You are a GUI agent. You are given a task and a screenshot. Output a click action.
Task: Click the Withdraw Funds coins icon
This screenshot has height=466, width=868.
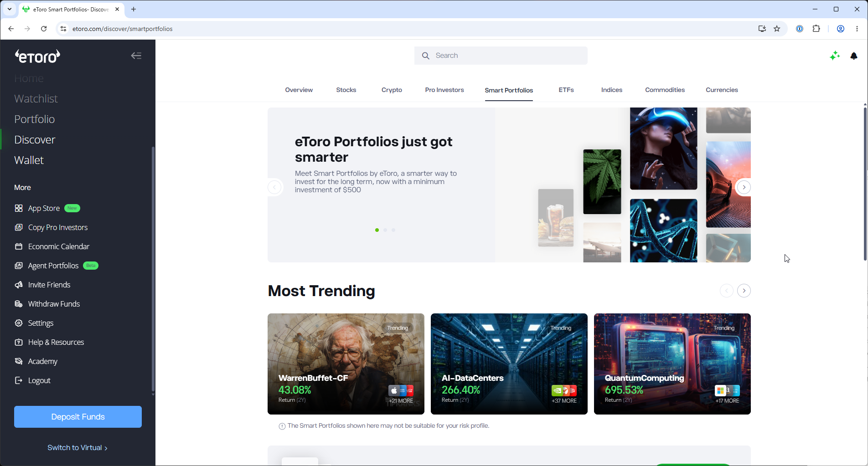[19, 304]
